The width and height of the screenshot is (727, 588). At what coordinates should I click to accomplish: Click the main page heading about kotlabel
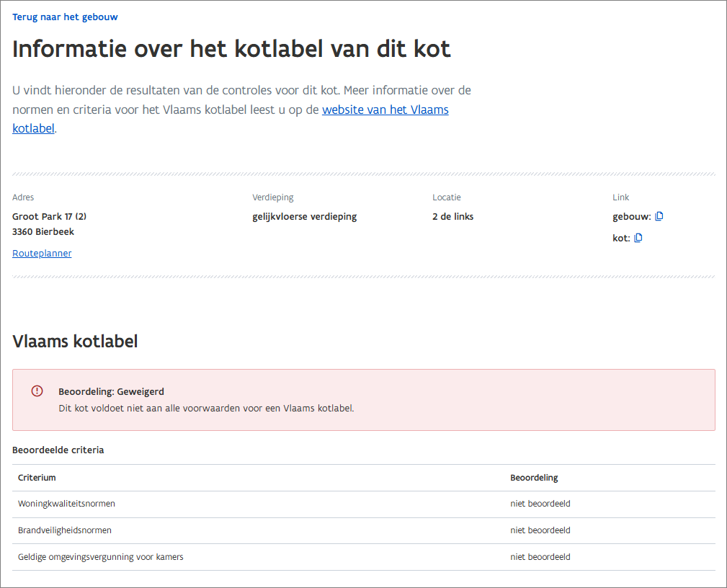pyautogui.click(x=231, y=49)
